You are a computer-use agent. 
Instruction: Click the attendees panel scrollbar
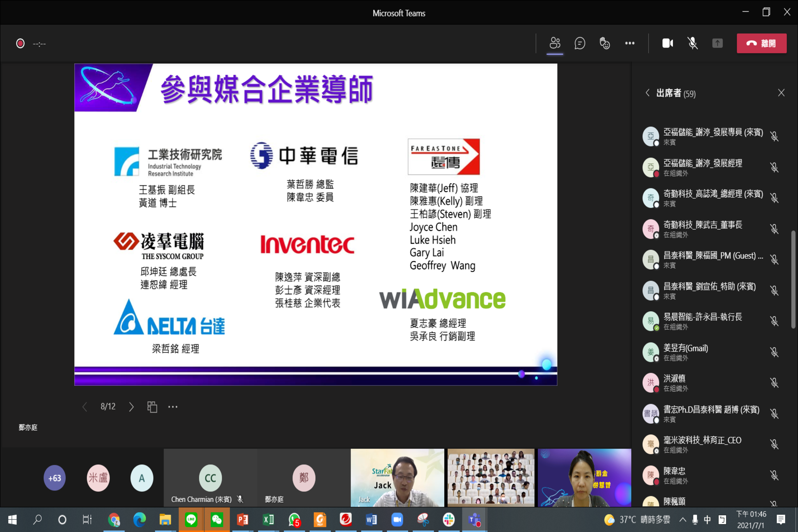[793, 280]
